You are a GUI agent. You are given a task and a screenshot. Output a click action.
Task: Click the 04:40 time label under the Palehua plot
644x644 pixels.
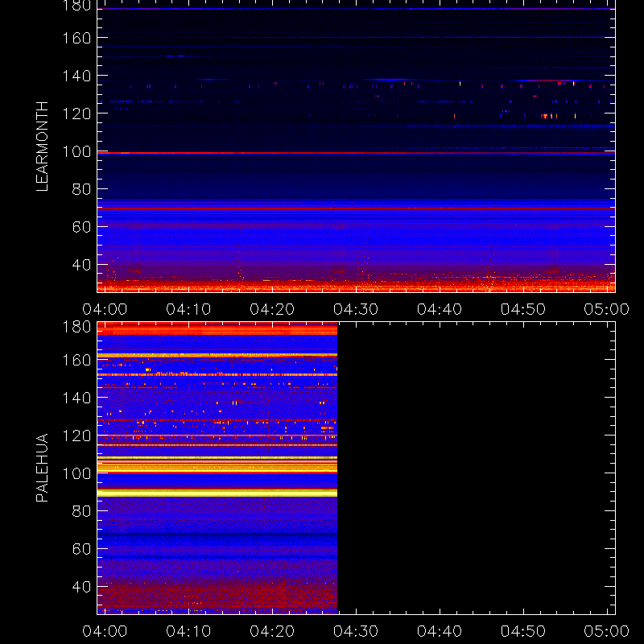[x=440, y=631]
